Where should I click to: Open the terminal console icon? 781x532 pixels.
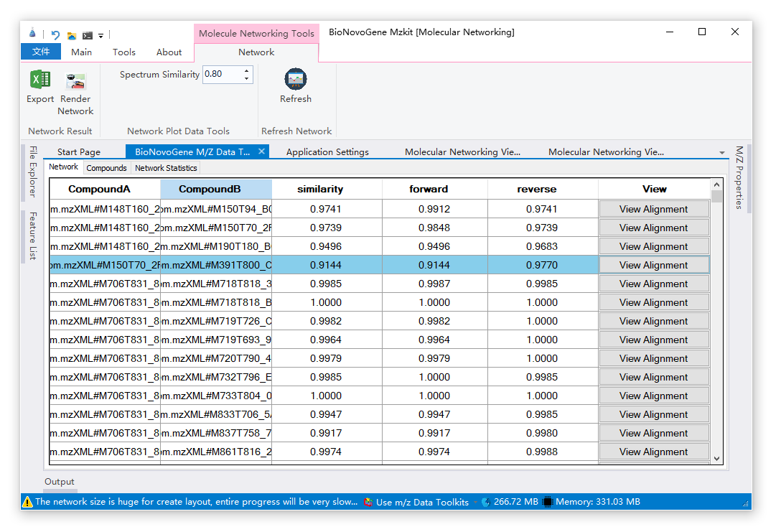tap(88, 35)
